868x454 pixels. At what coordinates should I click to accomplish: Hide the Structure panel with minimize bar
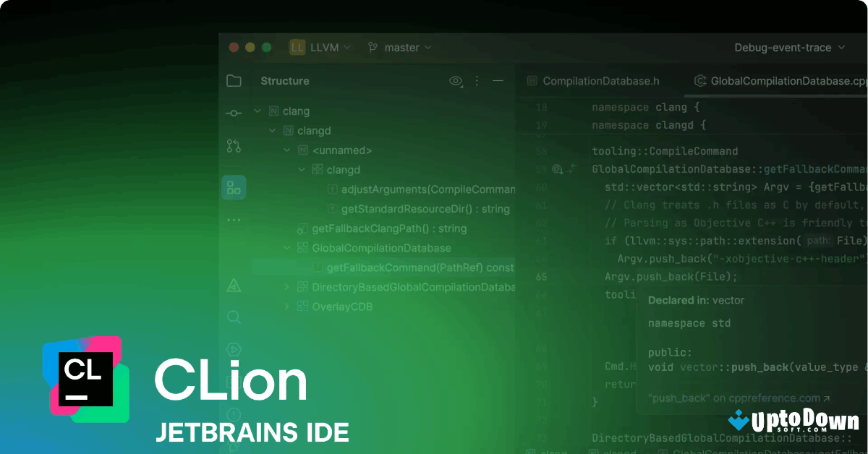[x=498, y=81]
